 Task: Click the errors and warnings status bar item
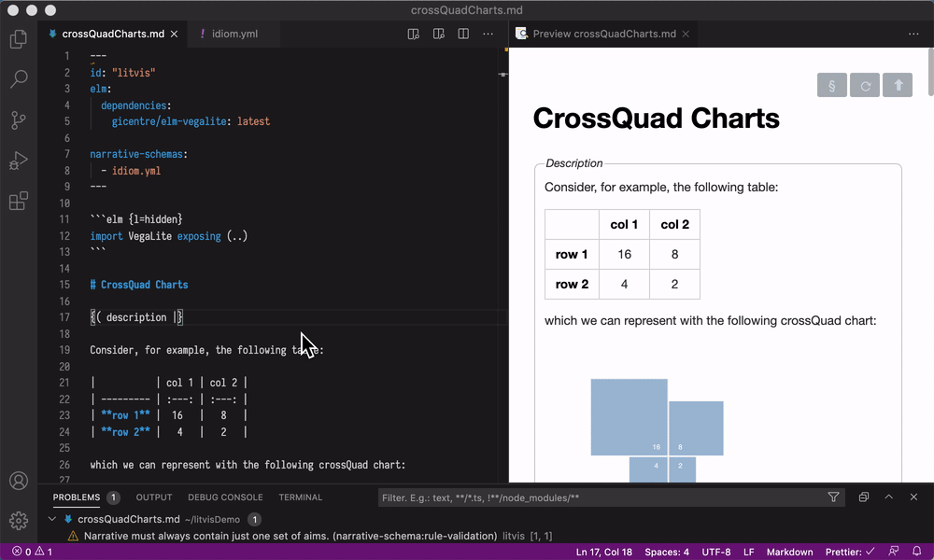coord(32,552)
